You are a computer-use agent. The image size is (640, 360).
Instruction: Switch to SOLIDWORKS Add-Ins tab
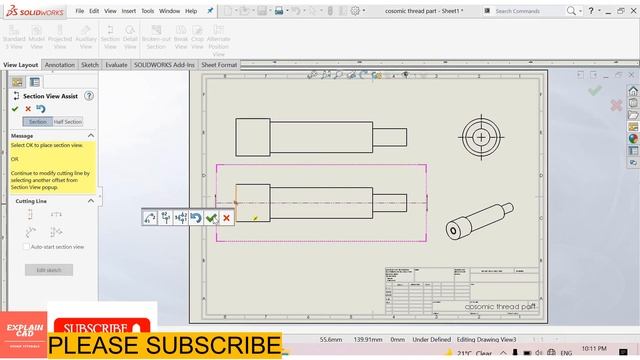click(x=164, y=65)
